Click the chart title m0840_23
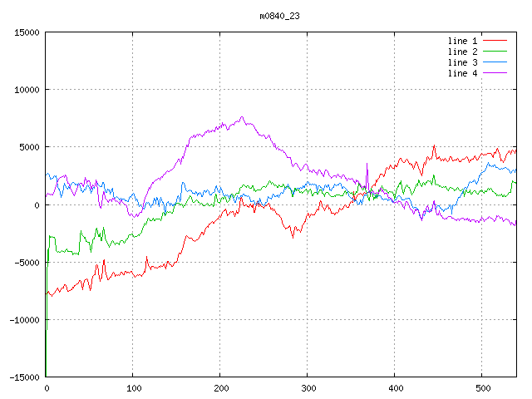532x399 pixels. pos(279,16)
